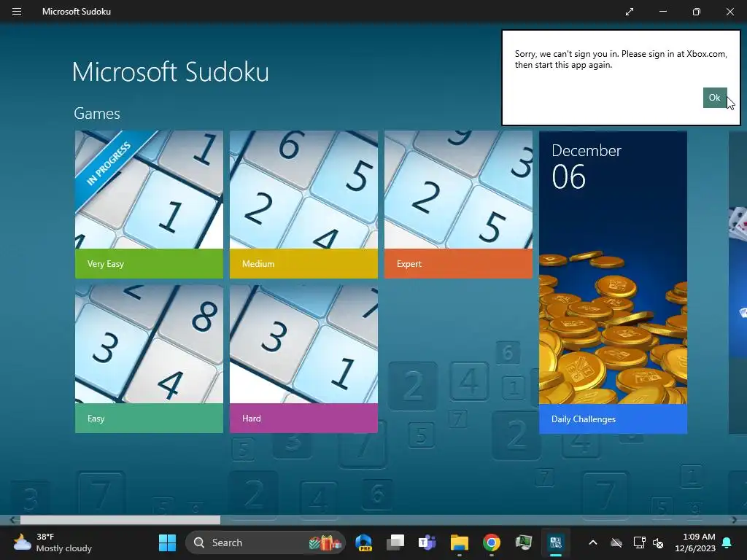The image size is (747, 560).
Task: Open the December 06 Daily Challenges tile
Action: tap(613, 282)
